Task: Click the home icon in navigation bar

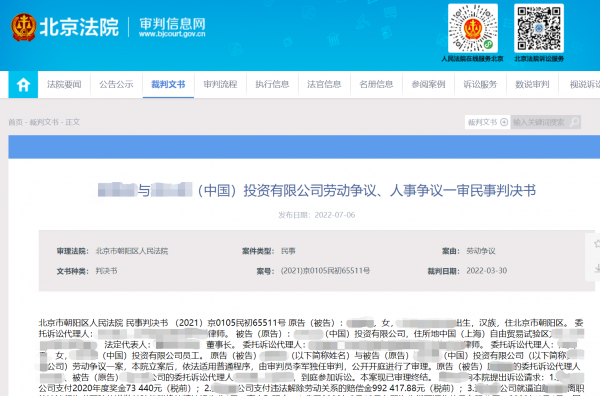Action: (x=23, y=84)
